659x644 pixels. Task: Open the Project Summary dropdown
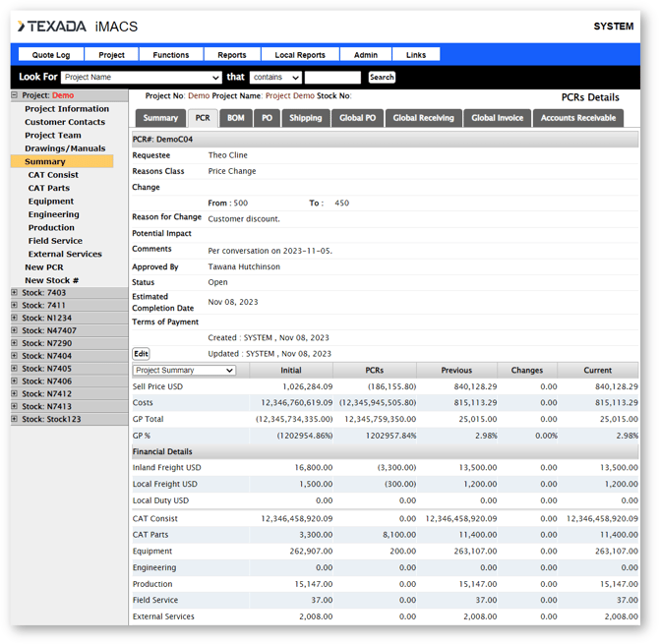185,370
